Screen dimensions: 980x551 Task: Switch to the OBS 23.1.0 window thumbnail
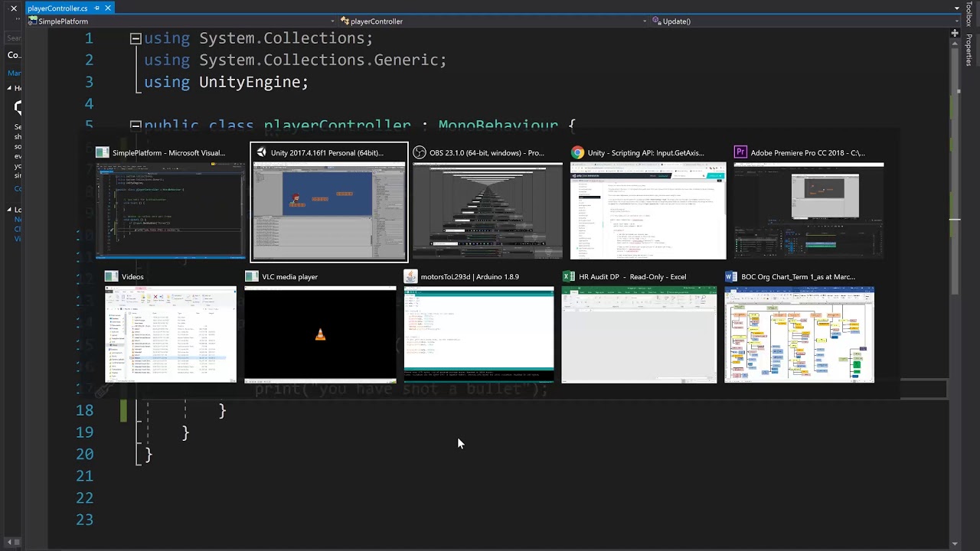(488, 211)
